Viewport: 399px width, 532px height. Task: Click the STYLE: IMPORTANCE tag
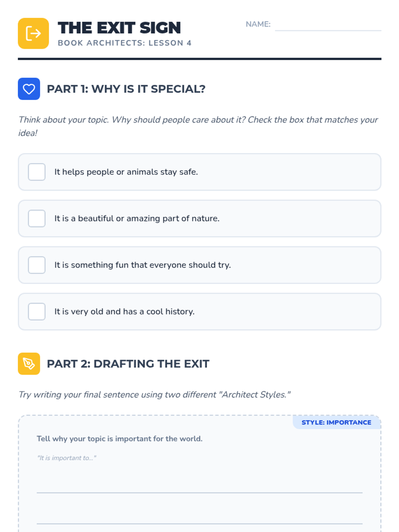click(336, 422)
